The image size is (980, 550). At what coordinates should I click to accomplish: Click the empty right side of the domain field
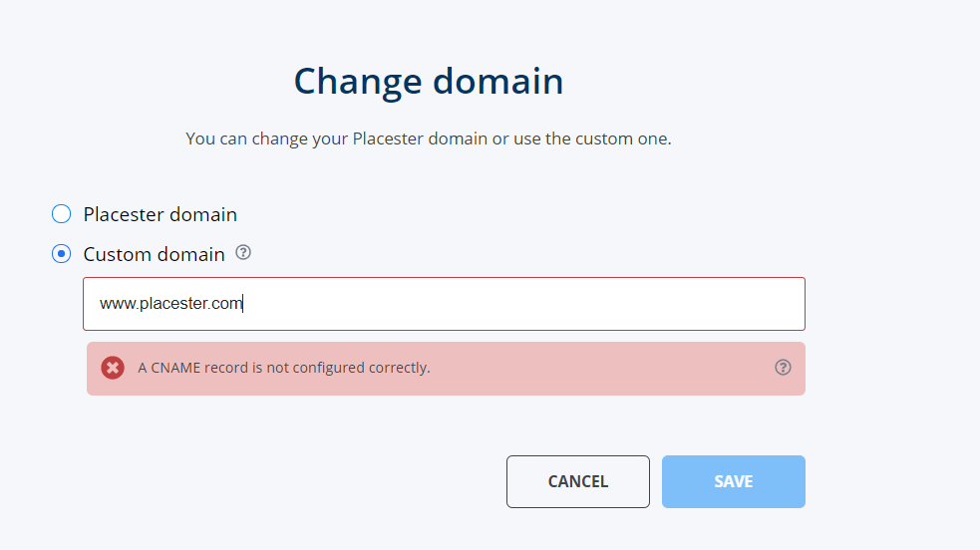point(598,304)
